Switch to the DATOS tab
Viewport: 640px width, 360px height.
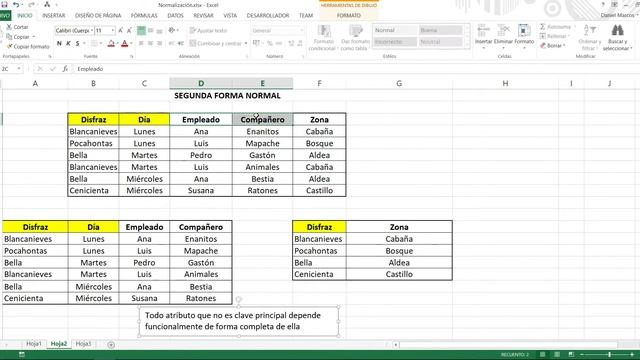176,16
